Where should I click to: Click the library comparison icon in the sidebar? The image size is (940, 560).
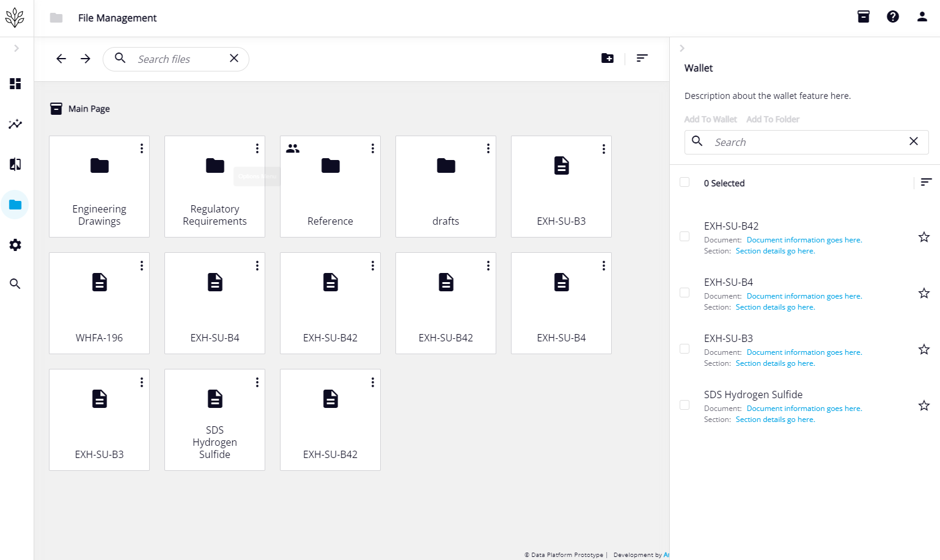pos(15,164)
